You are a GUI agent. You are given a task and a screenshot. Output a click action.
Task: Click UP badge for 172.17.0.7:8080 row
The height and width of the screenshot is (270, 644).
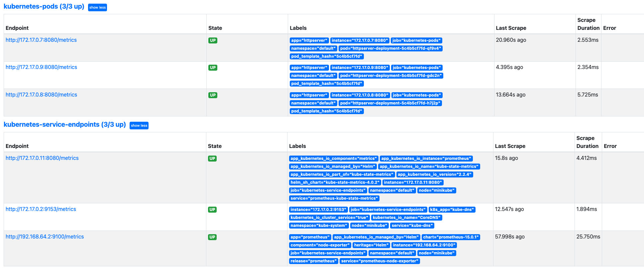point(213,40)
